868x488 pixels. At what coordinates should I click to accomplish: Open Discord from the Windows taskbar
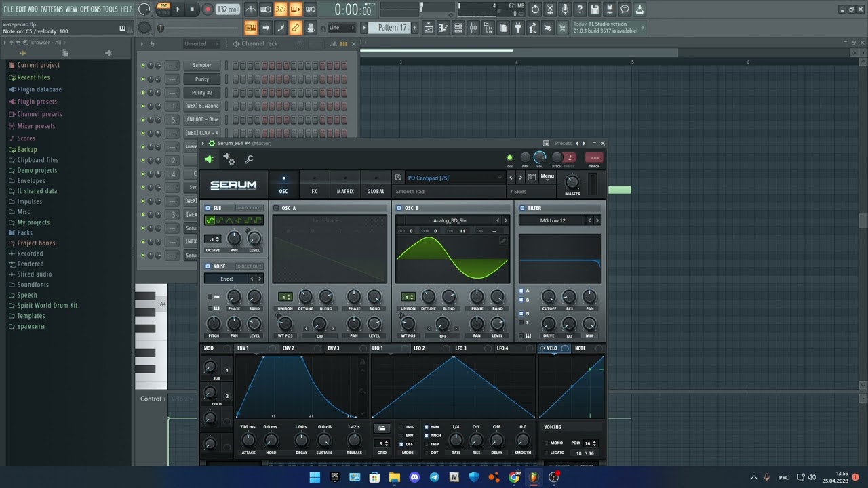pyautogui.click(x=414, y=477)
